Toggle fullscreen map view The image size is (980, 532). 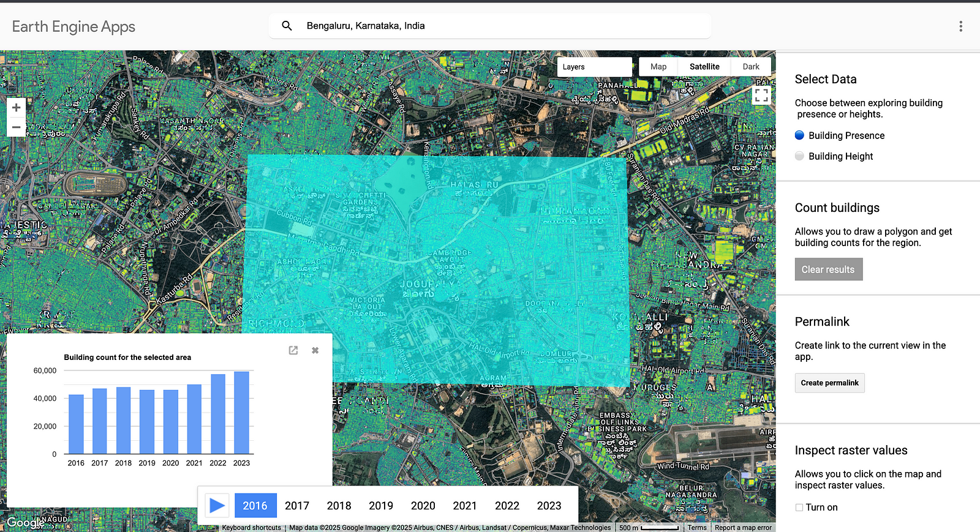[761, 95]
